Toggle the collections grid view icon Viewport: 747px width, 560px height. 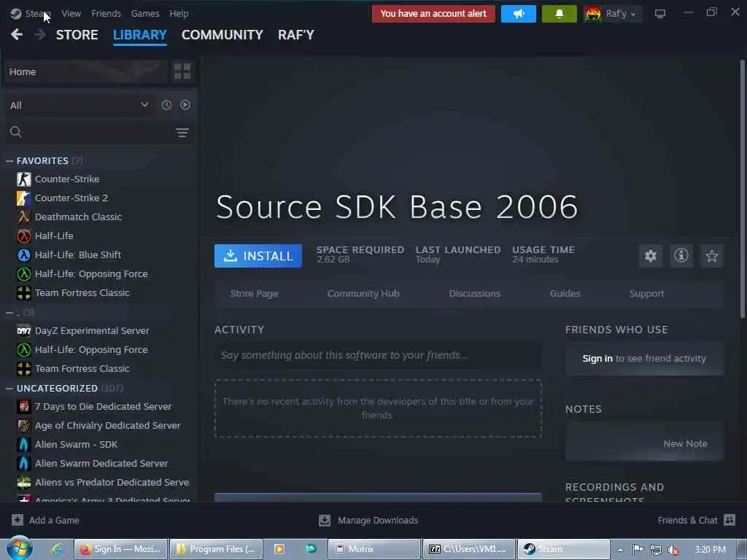click(182, 71)
